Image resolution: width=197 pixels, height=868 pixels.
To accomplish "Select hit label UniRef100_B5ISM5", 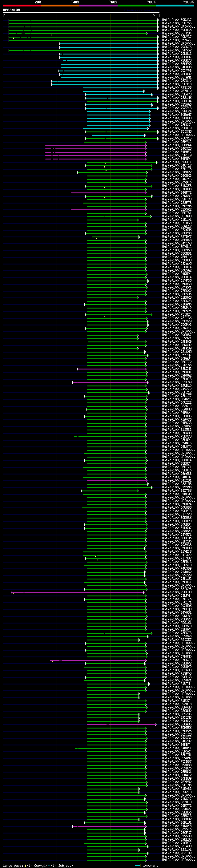I will coord(177,131).
